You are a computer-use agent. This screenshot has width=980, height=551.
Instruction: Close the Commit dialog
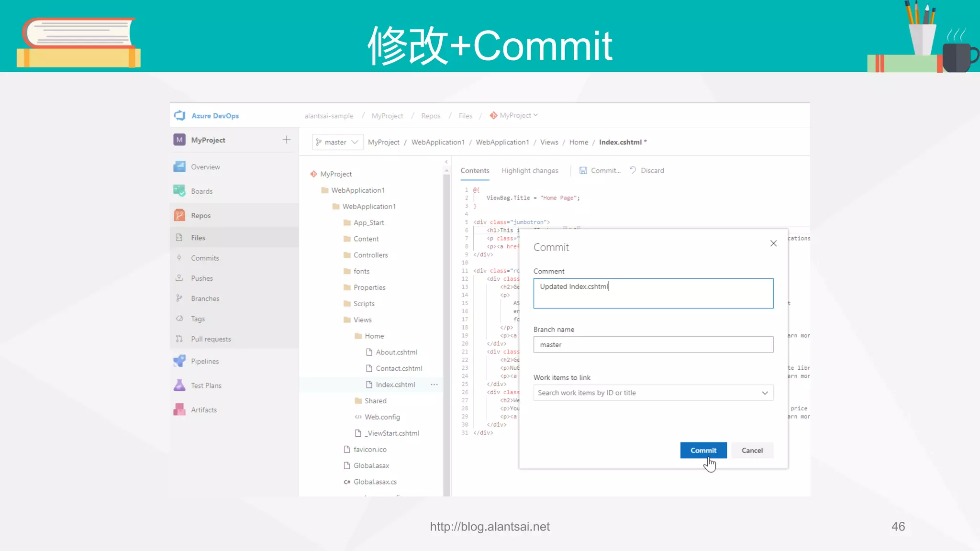[x=773, y=243]
